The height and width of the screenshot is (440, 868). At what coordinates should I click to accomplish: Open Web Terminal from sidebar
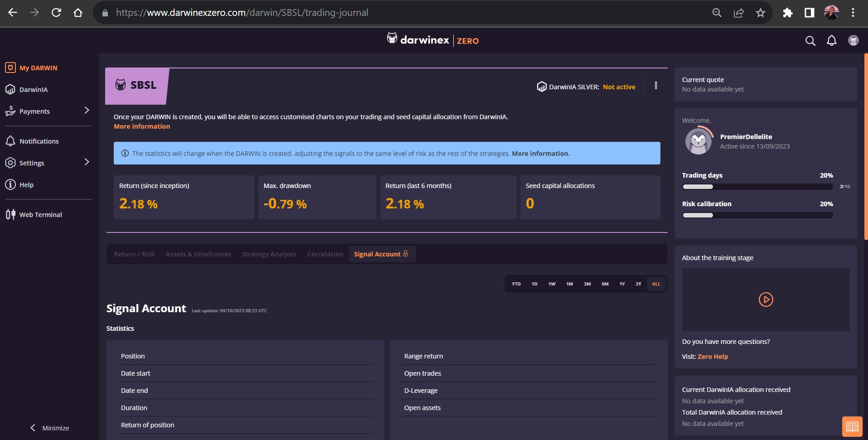click(x=40, y=215)
